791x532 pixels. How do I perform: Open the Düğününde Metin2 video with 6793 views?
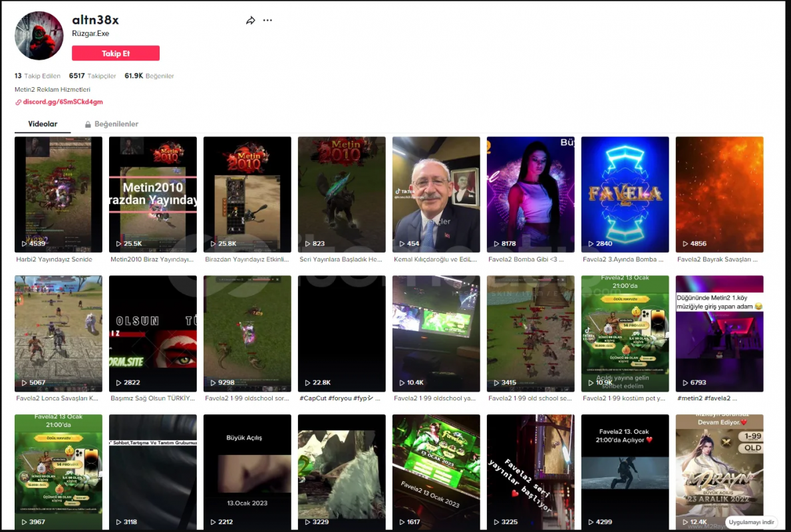[x=719, y=333]
